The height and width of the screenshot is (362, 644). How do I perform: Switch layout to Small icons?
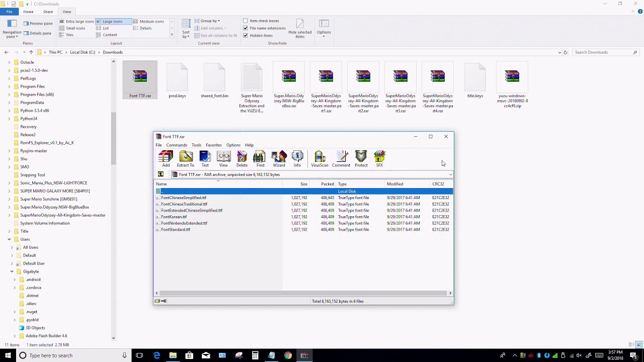(72, 28)
